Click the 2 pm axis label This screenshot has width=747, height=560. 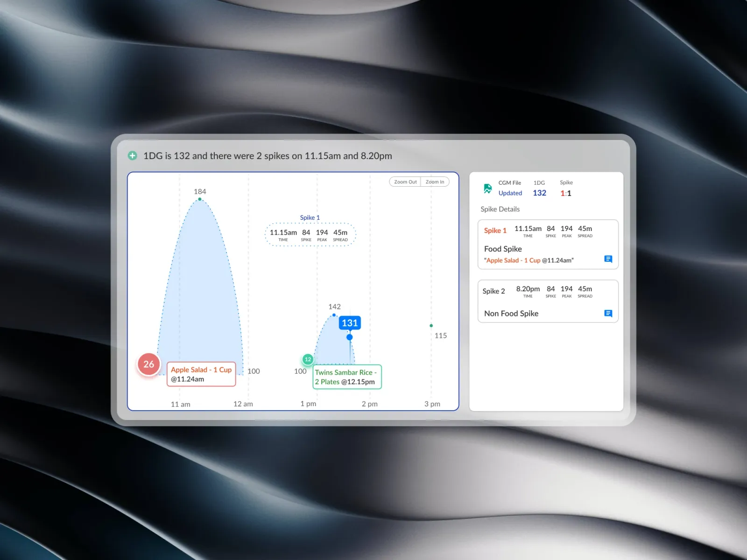coord(370,404)
